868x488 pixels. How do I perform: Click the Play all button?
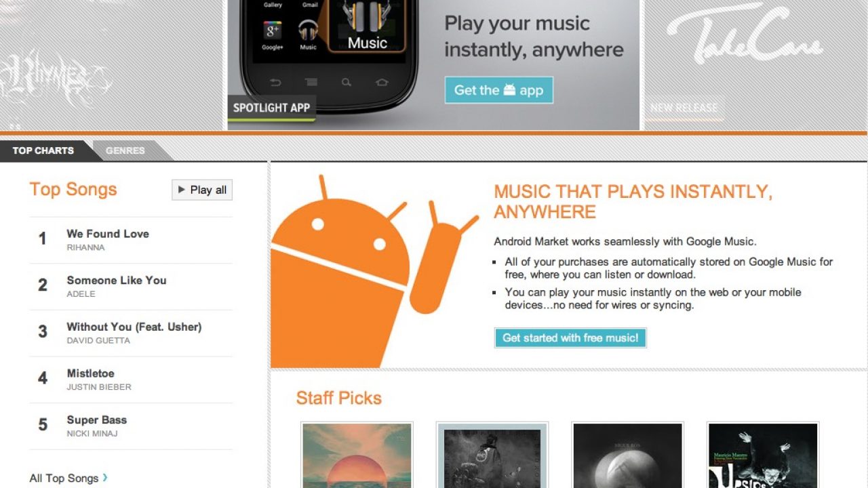[x=202, y=190]
